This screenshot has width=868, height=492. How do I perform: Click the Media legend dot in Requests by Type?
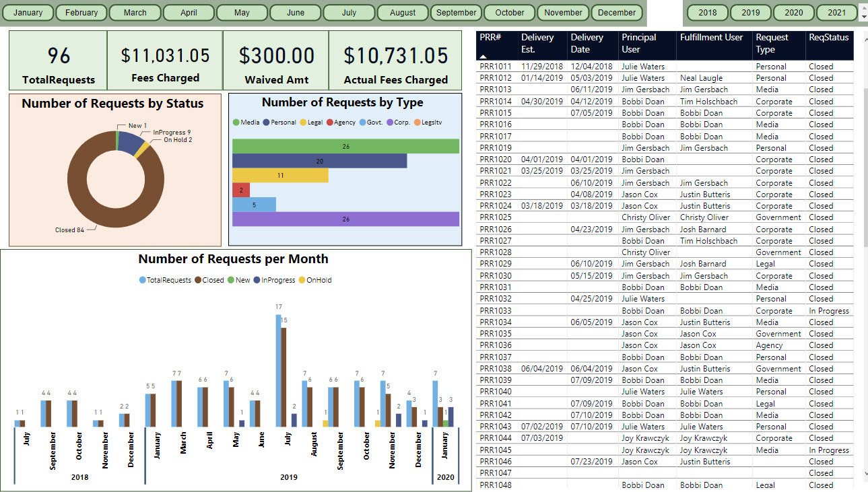click(236, 122)
